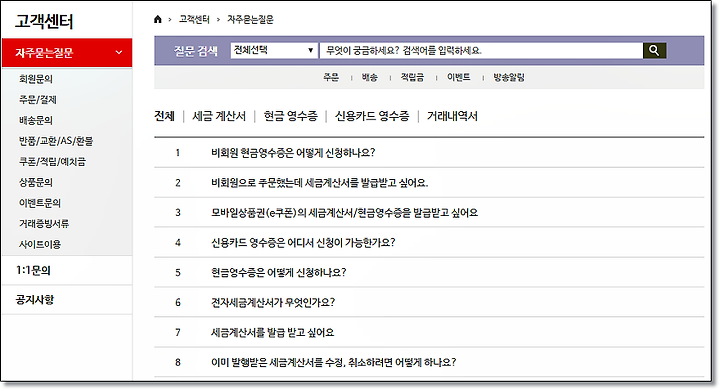The height and width of the screenshot is (390, 720).
Task: Open 거래증빙서류 in the sidebar
Action: pos(44,224)
